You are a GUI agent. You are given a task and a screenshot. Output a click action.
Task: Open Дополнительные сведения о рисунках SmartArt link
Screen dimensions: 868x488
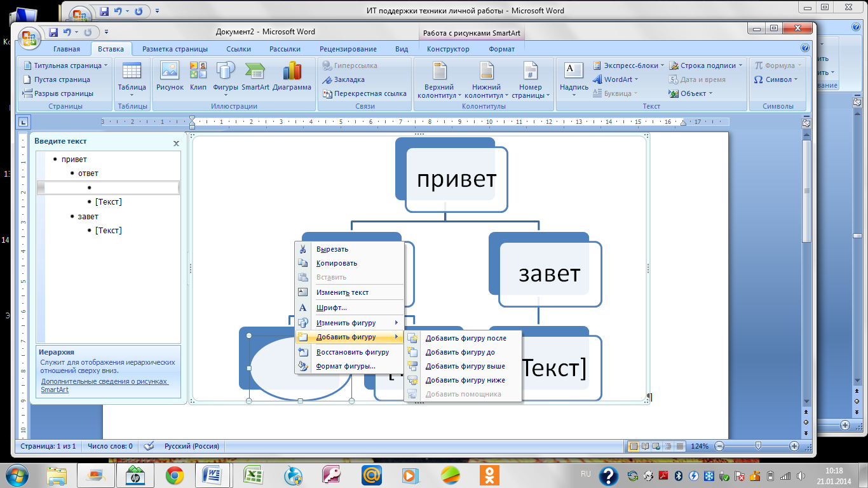pyautogui.click(x=105, y=386)
